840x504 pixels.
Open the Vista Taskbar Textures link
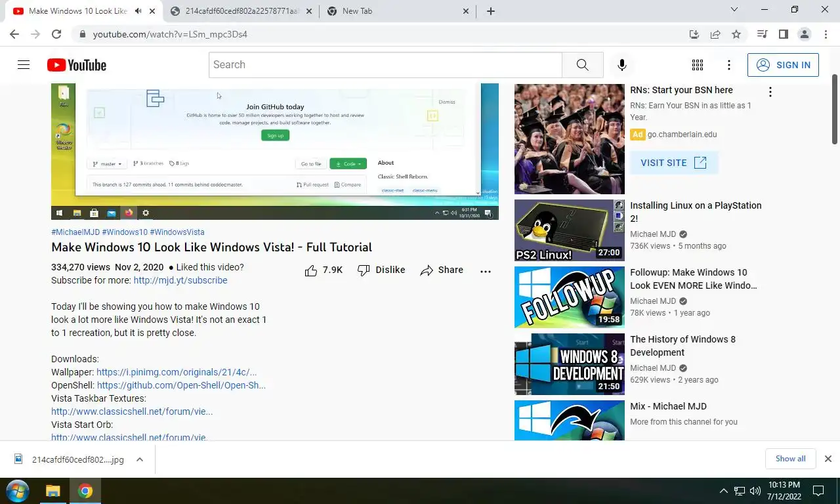[132, 411]
